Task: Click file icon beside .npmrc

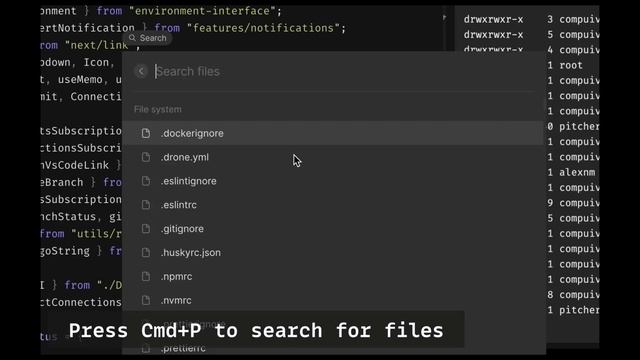Action: click(146, 276)
